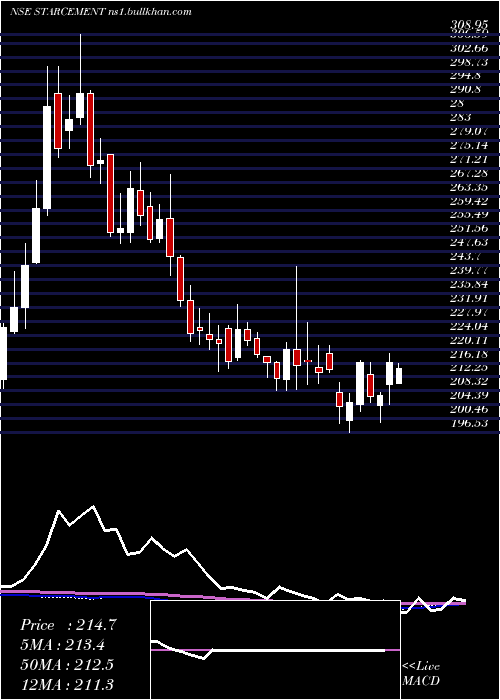Click the Price : 214.7 readout

68,625
